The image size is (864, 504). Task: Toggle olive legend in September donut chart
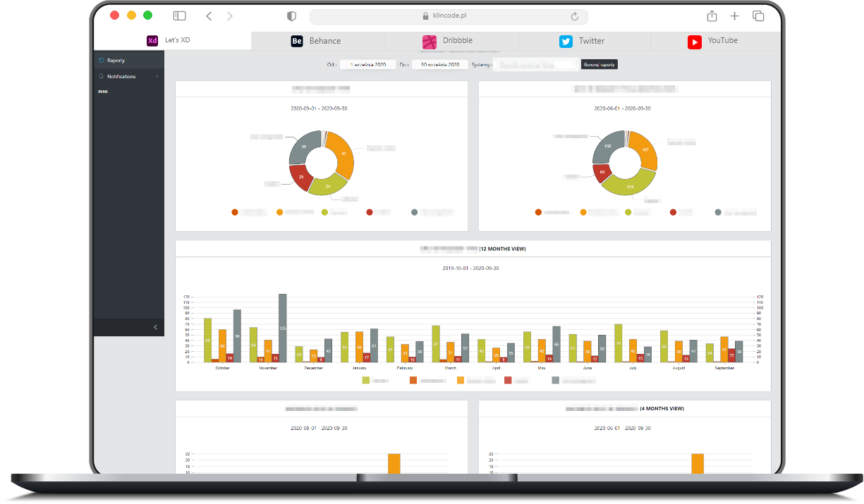click(325, 212)
